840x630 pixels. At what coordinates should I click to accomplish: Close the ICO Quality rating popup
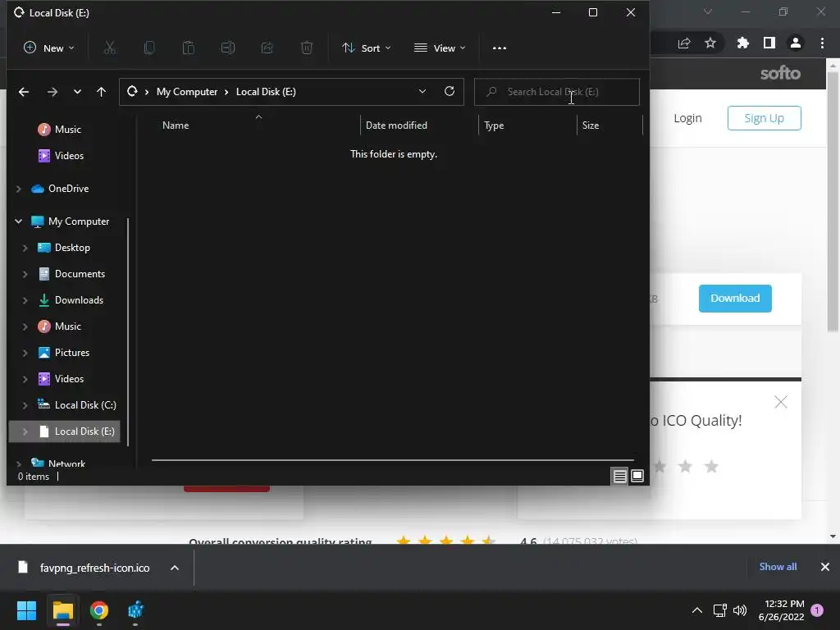781,402
